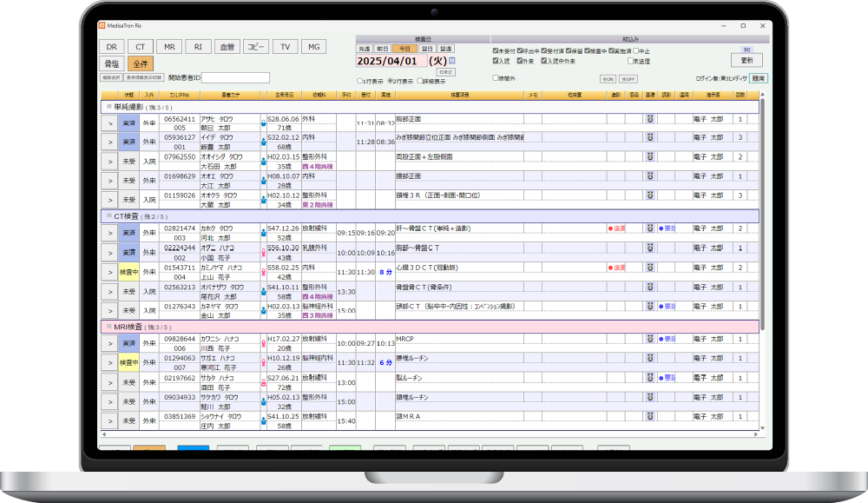Click the red 造影 contrast marker for カホク タロウ
This screenshot has height=503, width=868.
616,228
